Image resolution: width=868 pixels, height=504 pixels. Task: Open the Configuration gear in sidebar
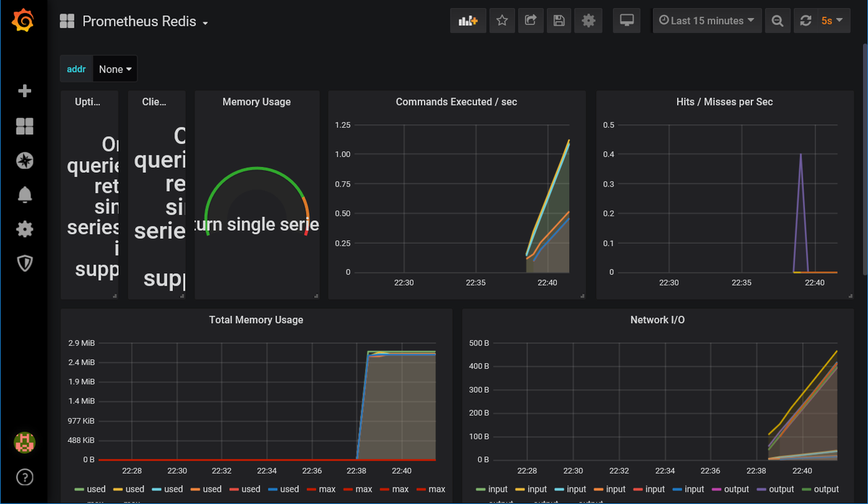pyautogui.click(x=25, y=229)
